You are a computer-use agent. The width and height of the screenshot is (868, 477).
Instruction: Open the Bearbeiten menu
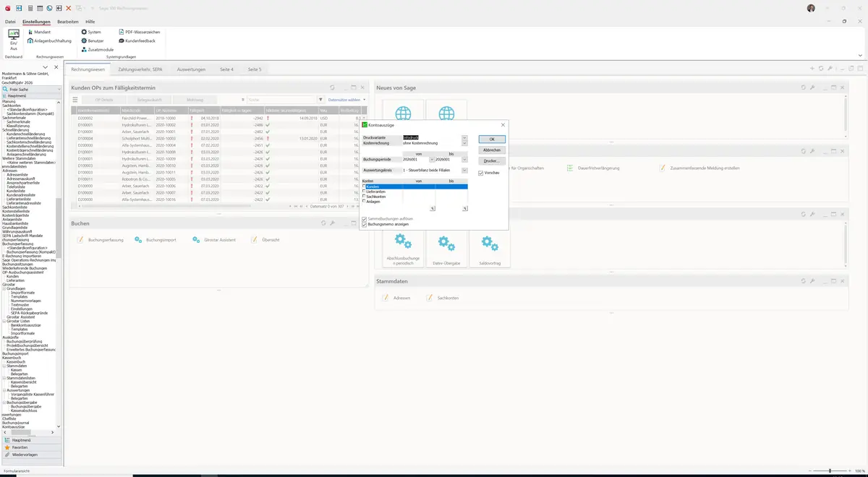[68, 22]
